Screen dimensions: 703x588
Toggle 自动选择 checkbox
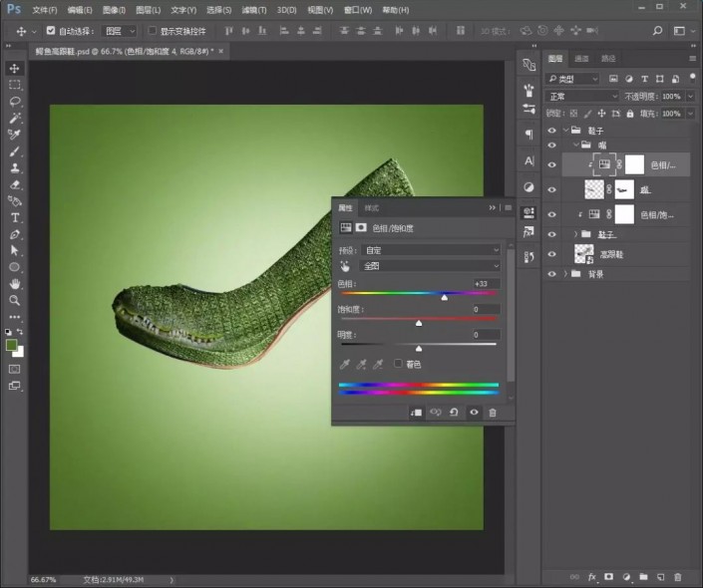51,31
